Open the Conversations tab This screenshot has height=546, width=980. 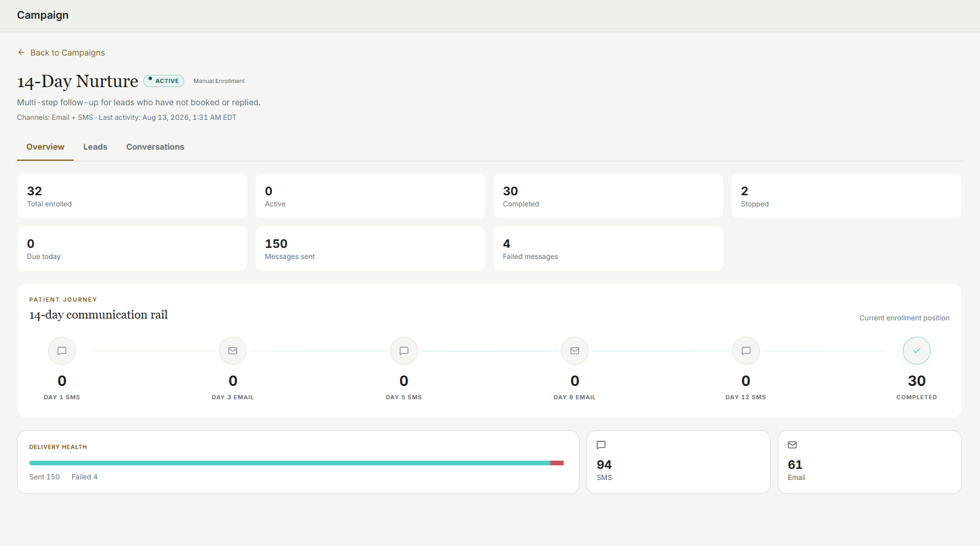(x=155, y=147)
